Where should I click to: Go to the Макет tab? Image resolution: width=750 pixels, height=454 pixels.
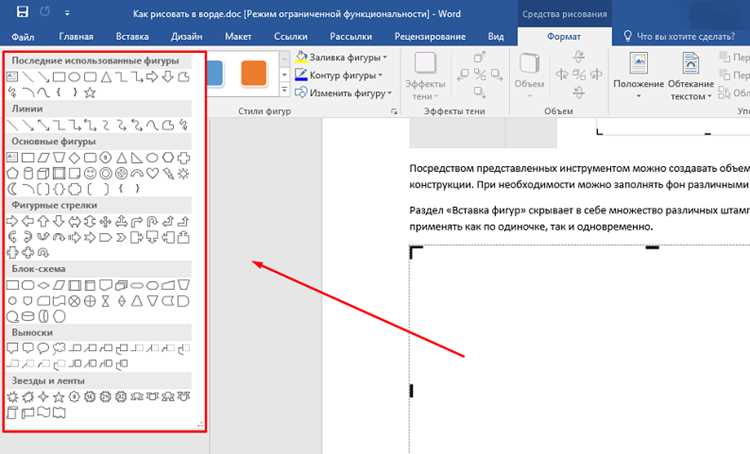(238, 36)
